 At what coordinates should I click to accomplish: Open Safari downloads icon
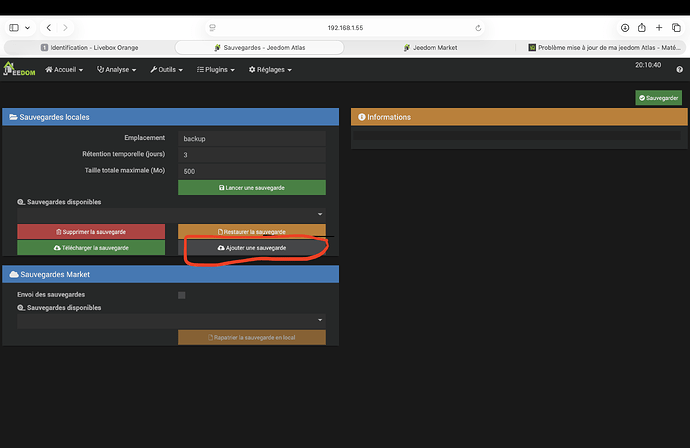point(625,28)
